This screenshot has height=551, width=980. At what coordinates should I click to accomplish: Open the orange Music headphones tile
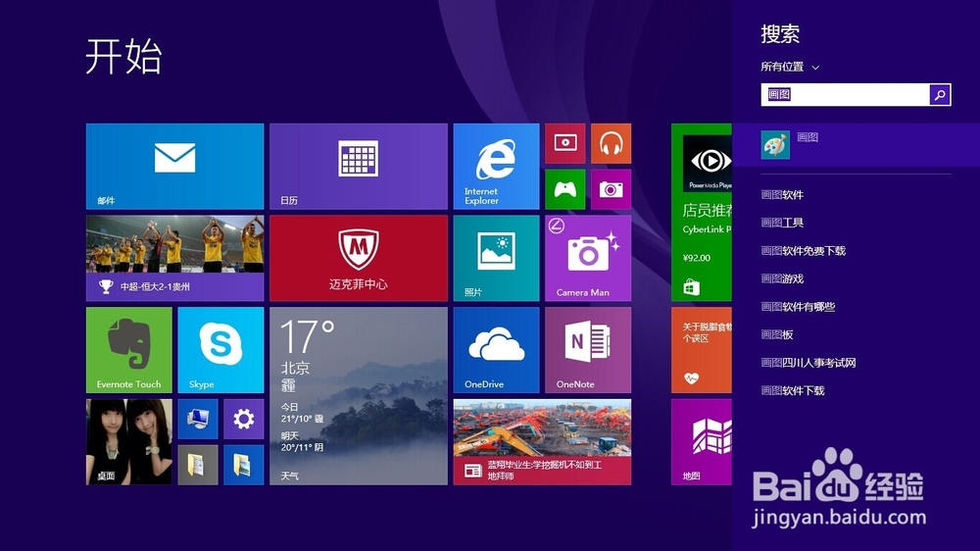[x=612, y=143]
